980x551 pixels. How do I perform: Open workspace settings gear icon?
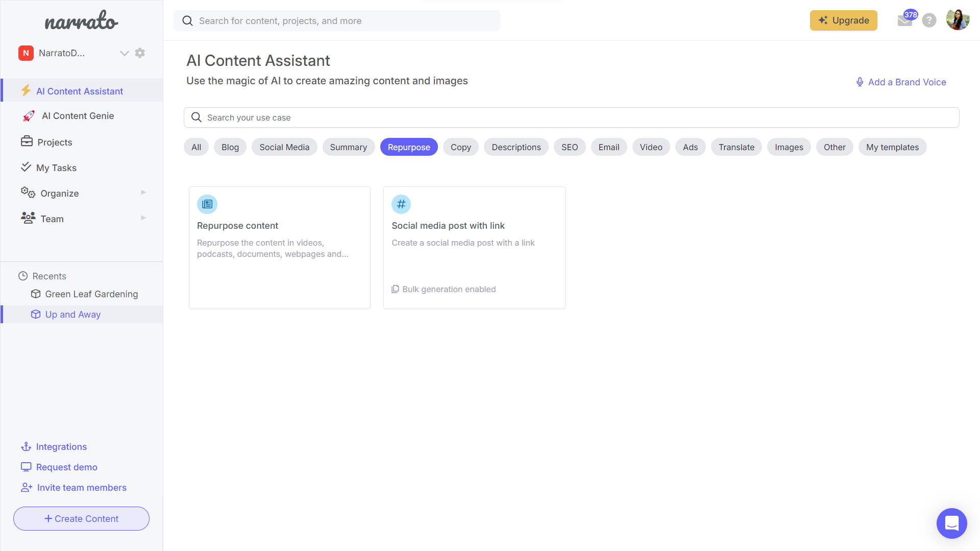(140, 53)
